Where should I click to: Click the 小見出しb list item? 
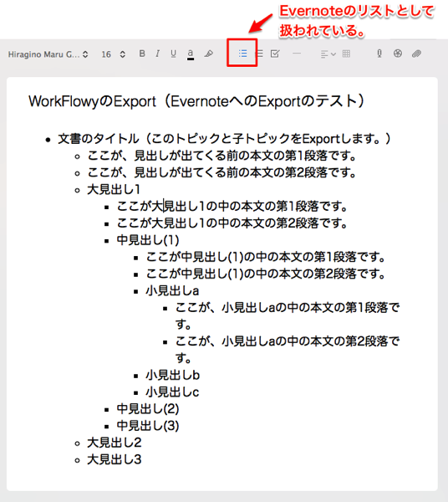point(173,375)
